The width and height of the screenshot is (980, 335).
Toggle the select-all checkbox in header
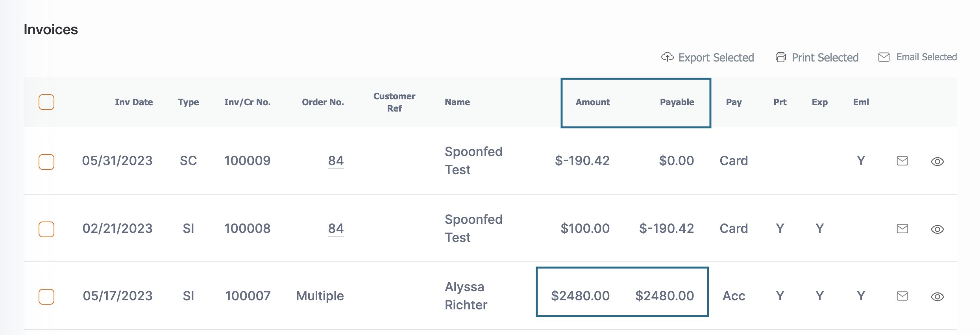tap(46, 102)
